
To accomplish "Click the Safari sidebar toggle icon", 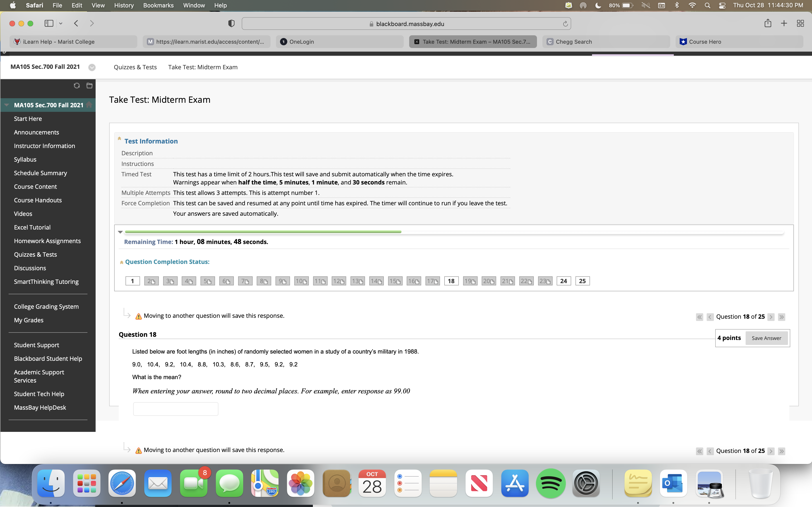I will [x=49, y=23].
